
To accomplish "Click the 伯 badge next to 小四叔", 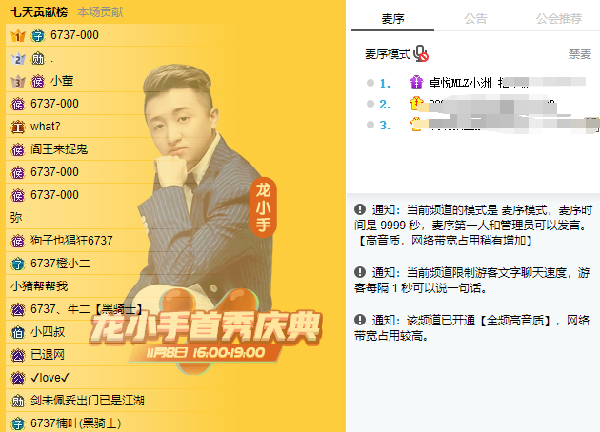I will tap(18, 332).
